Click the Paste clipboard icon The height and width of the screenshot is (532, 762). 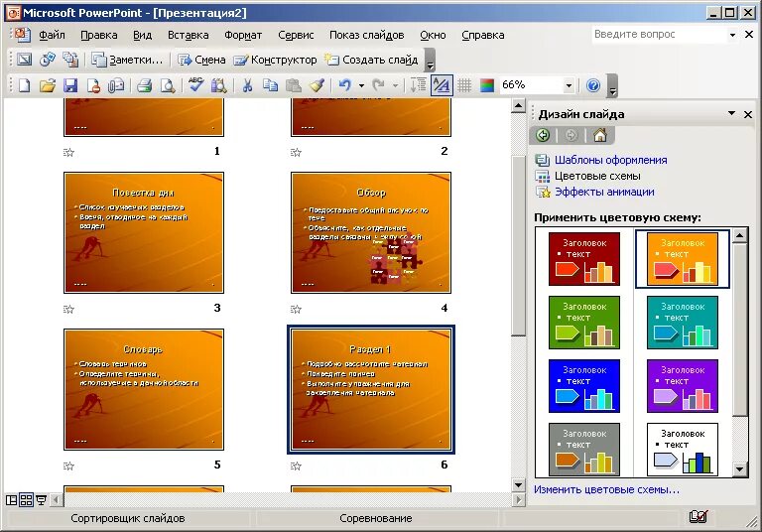[293, 85]
